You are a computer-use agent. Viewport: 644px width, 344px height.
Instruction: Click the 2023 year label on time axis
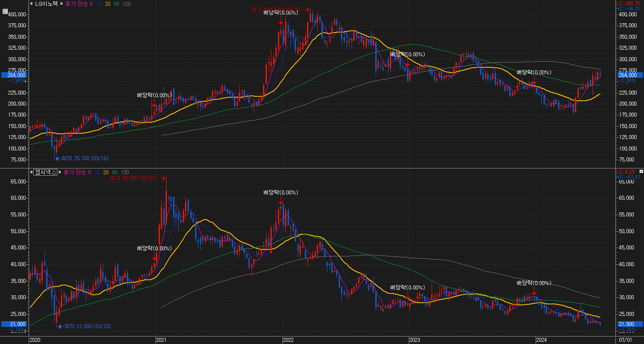(x=415, y=340)
